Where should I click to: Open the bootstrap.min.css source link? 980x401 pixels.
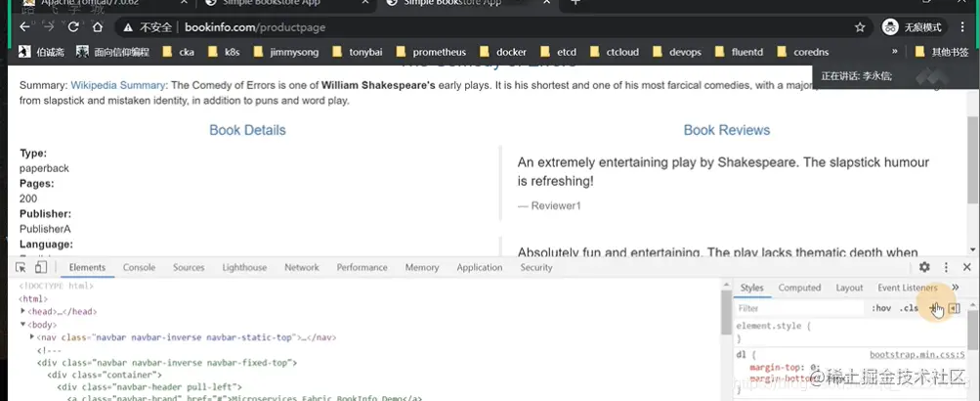(x=917, y=355)
